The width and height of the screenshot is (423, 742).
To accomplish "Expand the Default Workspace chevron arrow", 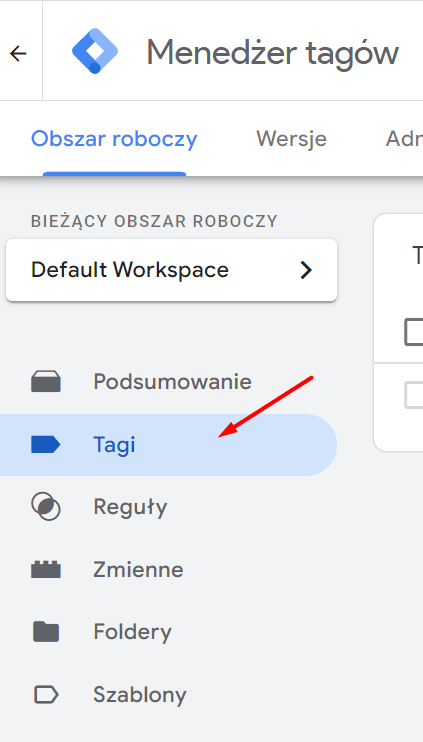I will pyautogui.click(x=307, y=270).
